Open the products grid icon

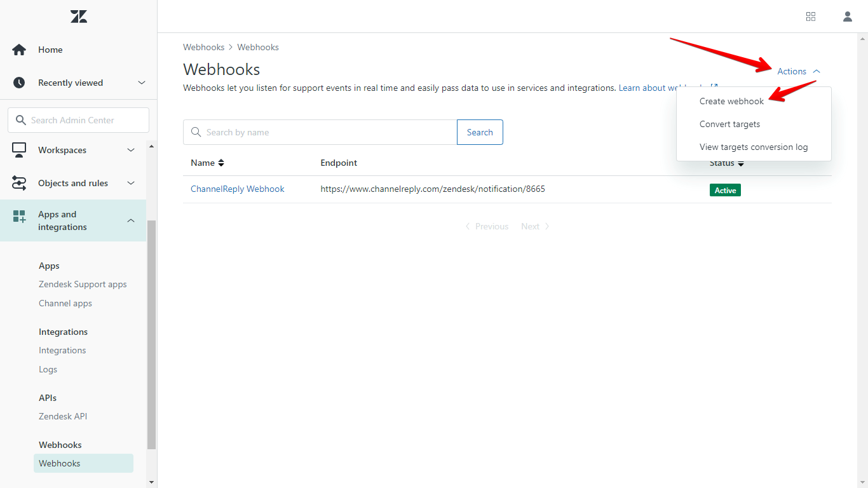(810, 17)
